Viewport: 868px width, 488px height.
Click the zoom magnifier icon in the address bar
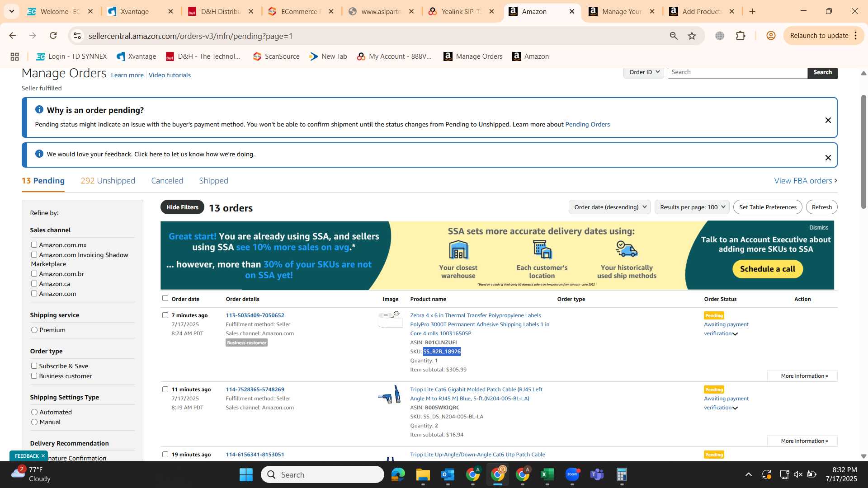[x=674, y=36]
